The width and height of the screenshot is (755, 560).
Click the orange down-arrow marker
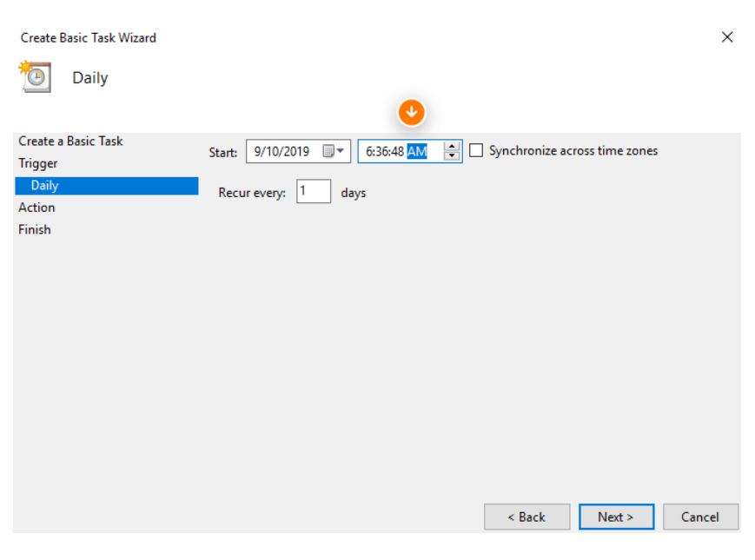[x=412, y=112]
